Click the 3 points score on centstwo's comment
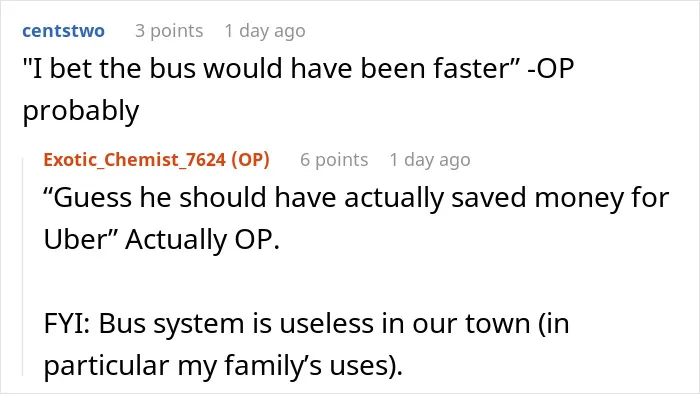Image resolution: width=700 pixels, height=394 pixels. click(x=169, y=31)
